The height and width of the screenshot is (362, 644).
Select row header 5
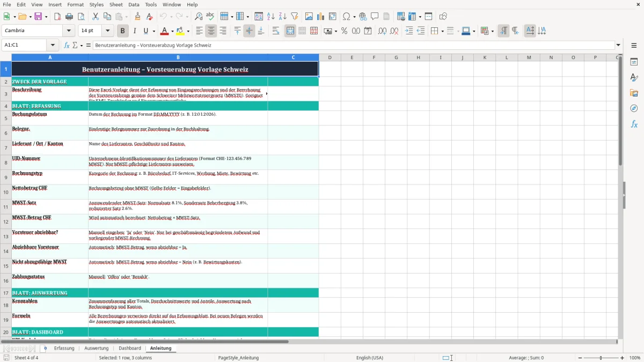point(5,118)
